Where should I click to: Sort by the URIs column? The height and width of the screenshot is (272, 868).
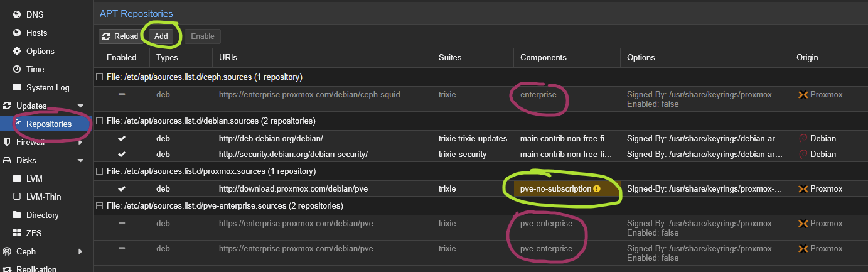(x=322, y=57)
